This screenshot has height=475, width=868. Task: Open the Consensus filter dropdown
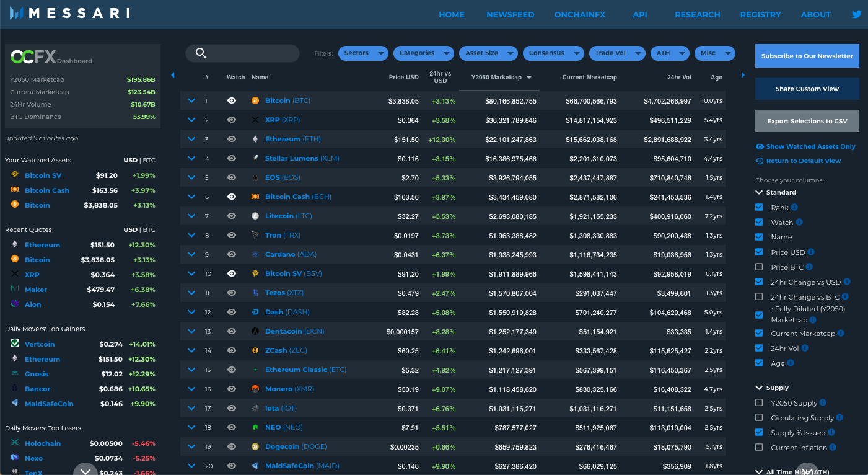(x=553, y=53)
